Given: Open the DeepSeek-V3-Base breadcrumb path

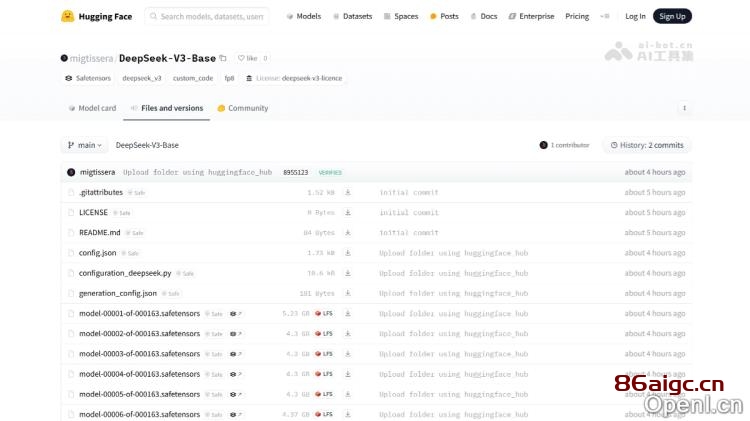Looking at the screenshot, I should (x=147, y=145).
